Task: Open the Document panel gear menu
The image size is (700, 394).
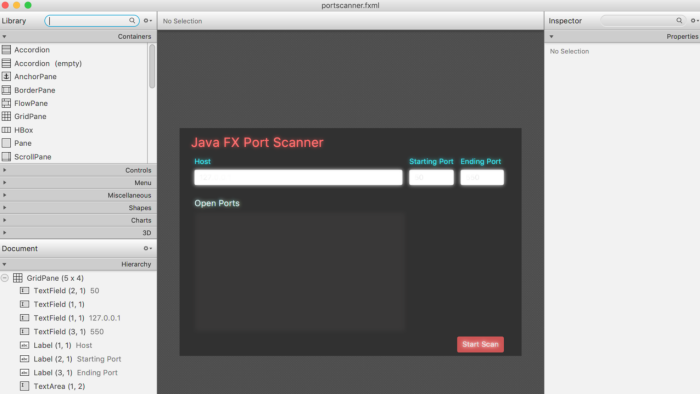Action: tap(147, 248)
